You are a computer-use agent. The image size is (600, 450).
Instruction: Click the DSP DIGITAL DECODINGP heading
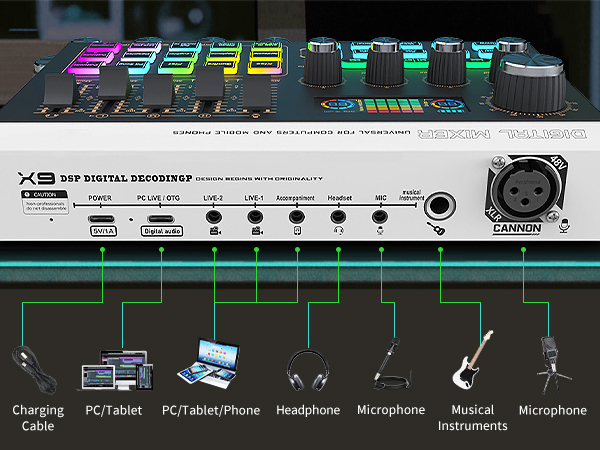[126, 179]
